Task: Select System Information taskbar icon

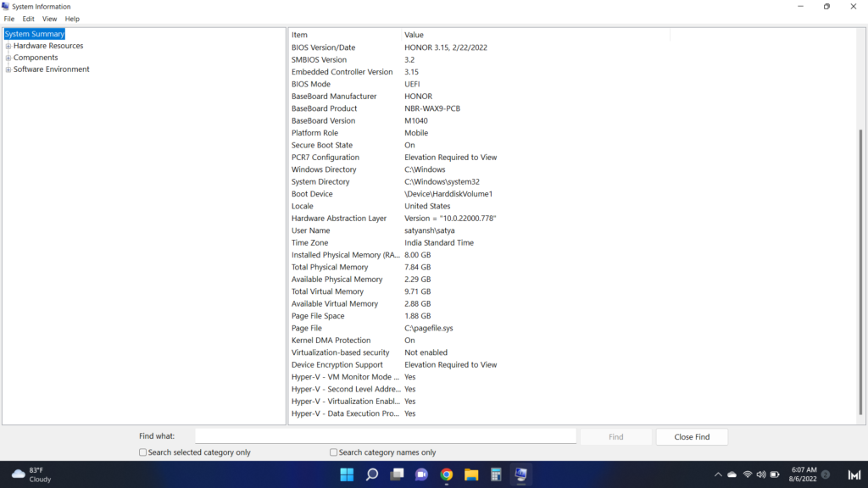Action: (521, 474)
